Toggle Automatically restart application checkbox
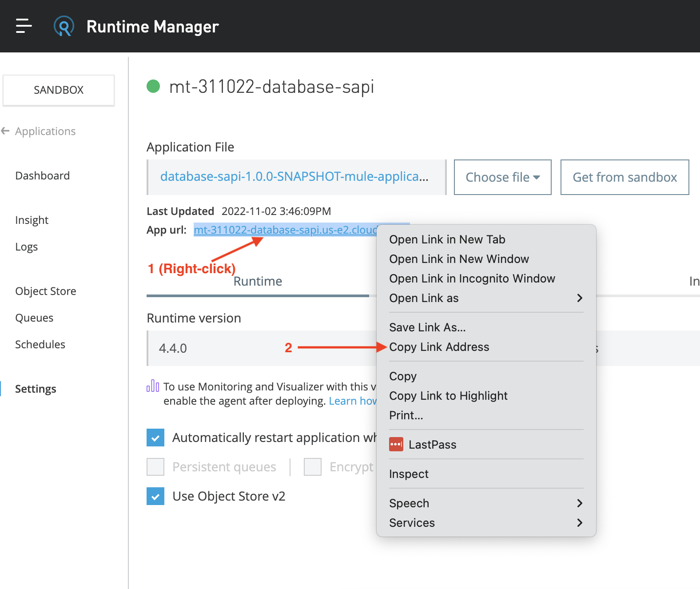Screen dimensions: 700x589 point(155,438)
